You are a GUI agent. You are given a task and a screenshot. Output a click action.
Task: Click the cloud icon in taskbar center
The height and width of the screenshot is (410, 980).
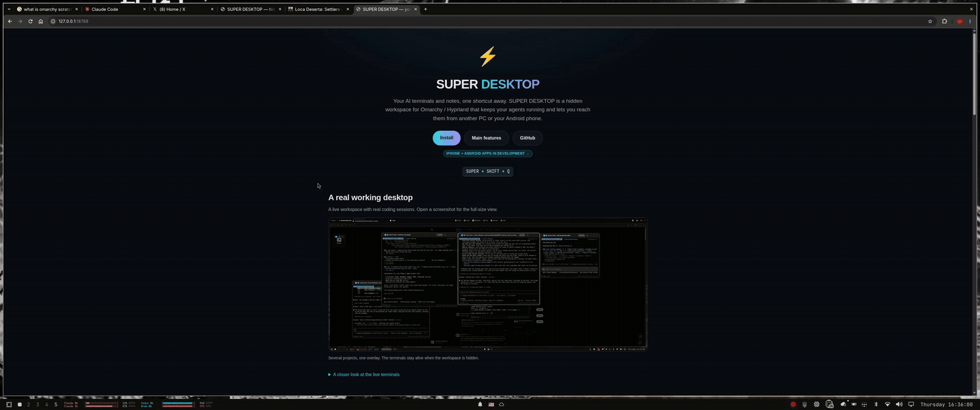point(502,405)
